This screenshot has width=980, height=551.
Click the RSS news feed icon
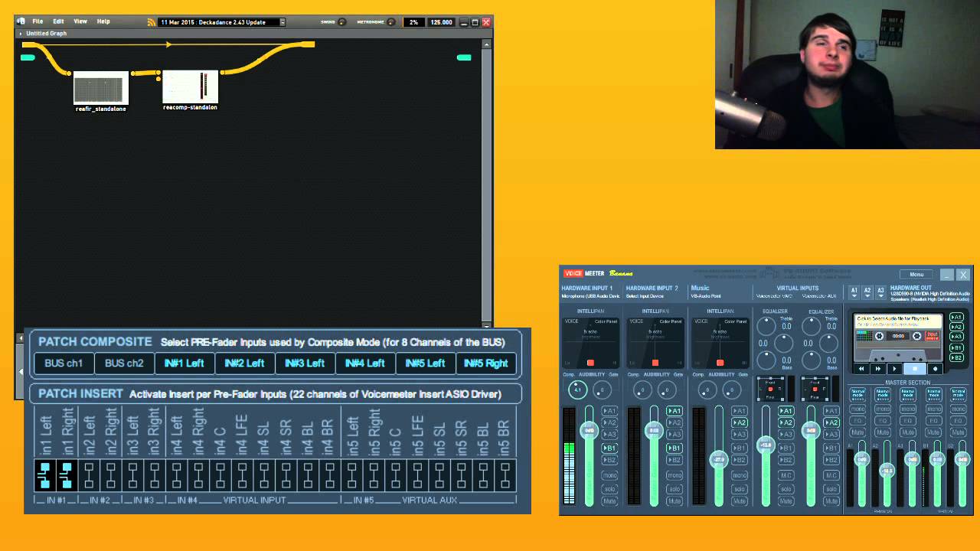click(152, 22)
